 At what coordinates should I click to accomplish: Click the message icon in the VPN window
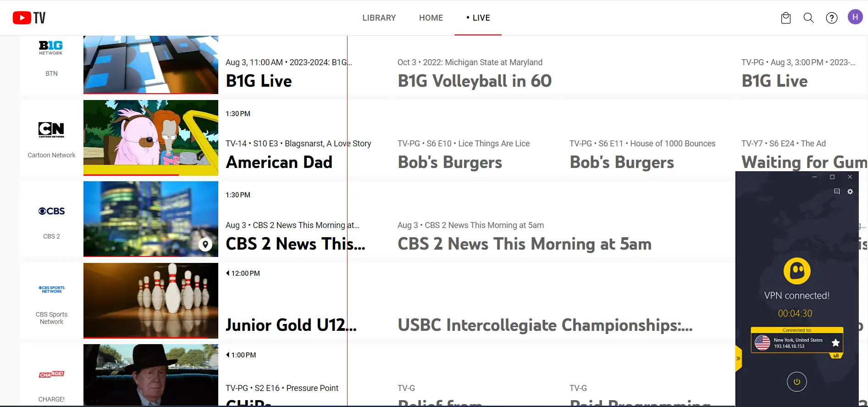[837, 192]
